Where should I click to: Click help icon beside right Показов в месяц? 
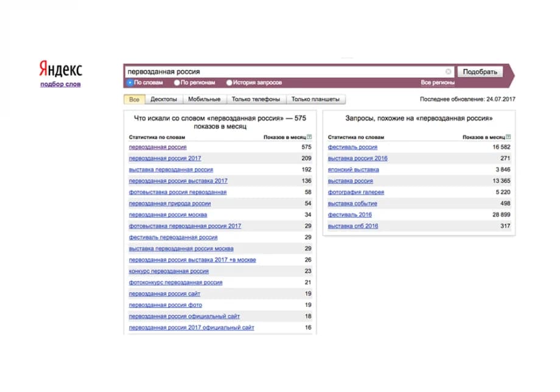508,137
